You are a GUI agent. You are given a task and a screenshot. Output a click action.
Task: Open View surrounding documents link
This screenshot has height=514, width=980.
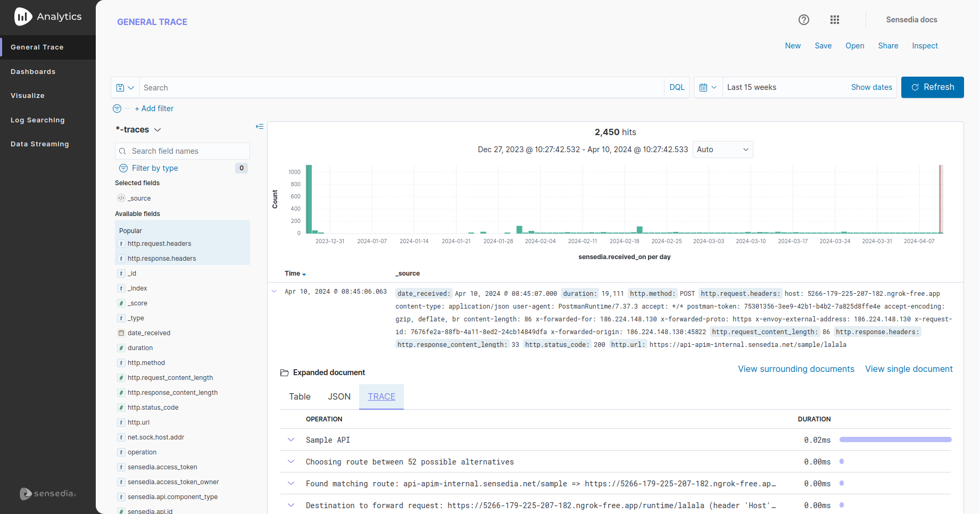tap(795, 369)
